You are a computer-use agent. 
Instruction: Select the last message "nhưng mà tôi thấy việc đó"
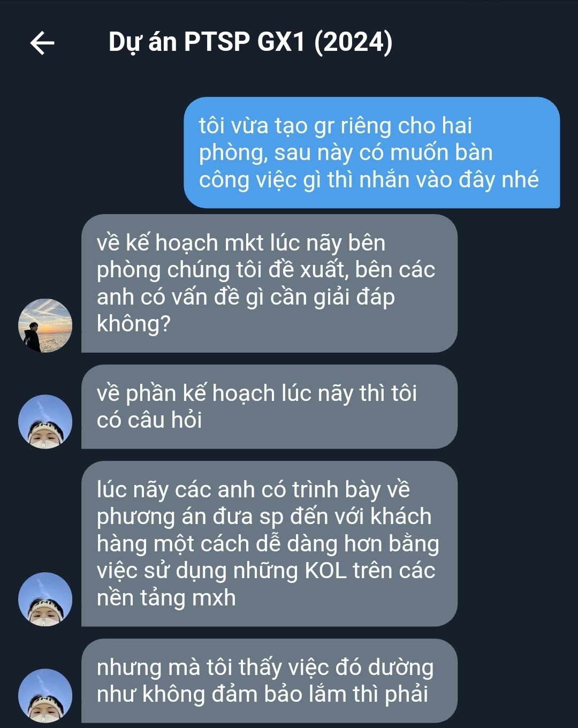pyautogui.click(x=269, y=681)
